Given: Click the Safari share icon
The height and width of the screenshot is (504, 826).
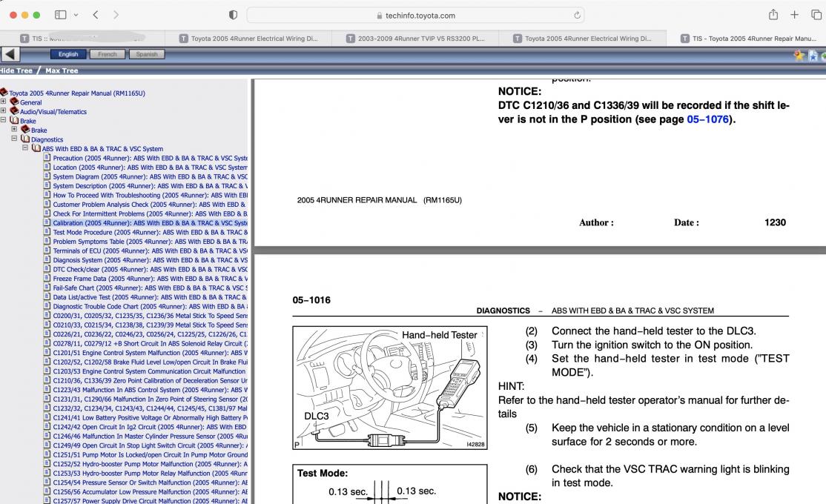Looking at the screenshot, I should 773,15.
